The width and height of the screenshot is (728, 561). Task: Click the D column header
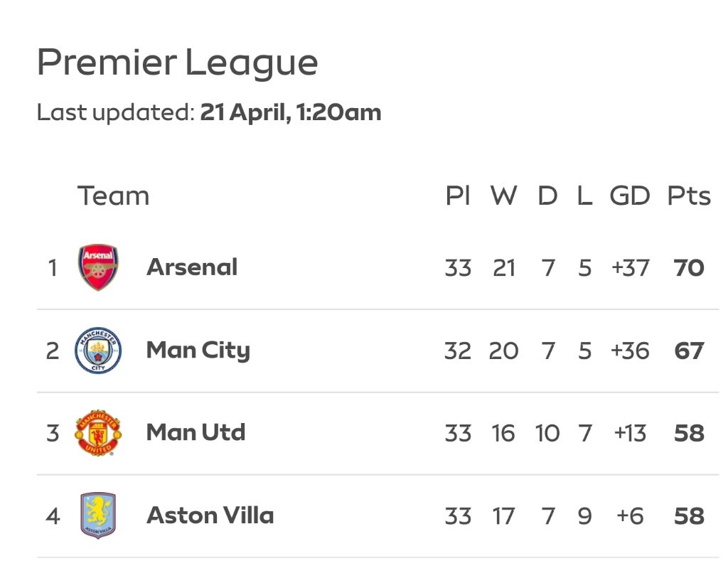547,196
